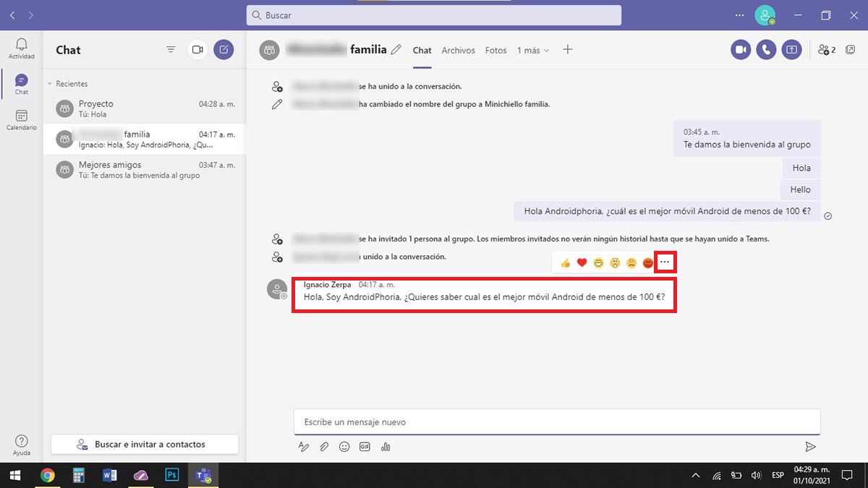Collapse the Recientes chat list
The width and height of the screenshot is (868, 488).
50,84
